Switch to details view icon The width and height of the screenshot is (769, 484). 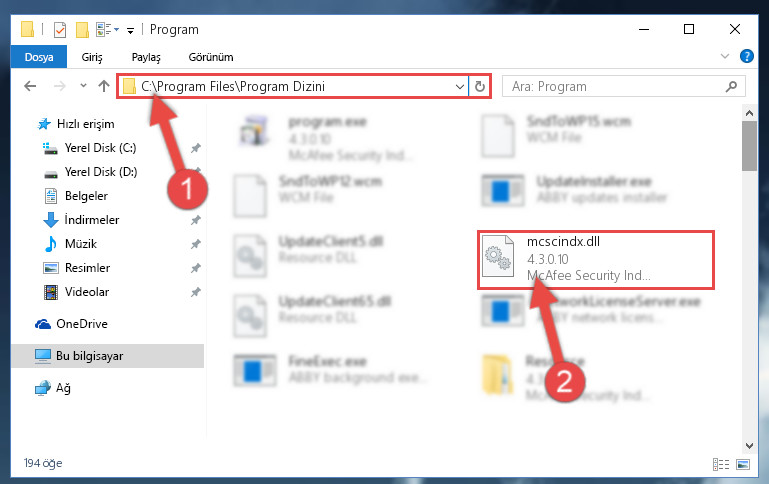[x=720, y=464]
